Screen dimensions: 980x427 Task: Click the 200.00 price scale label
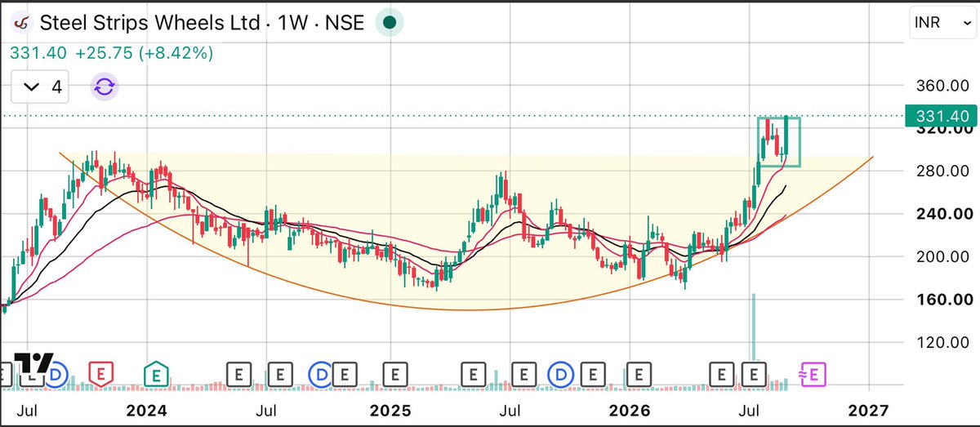pyautogui.click(x=944, y=256)
